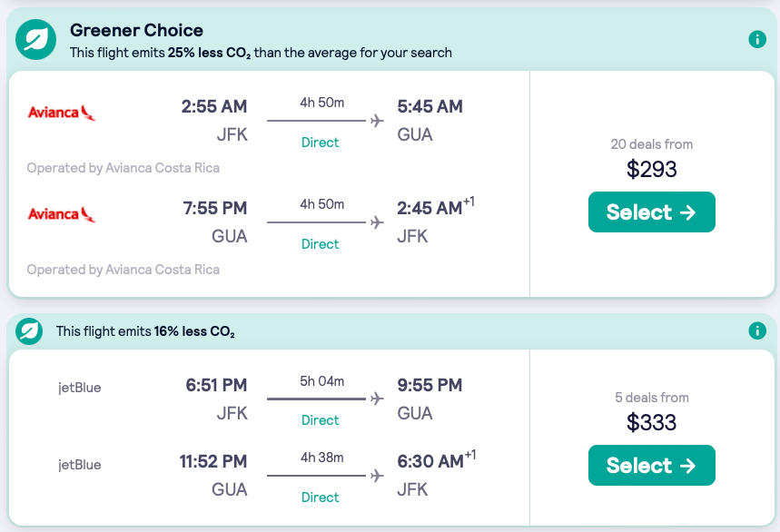Click airplane icon on 5h 04m jetBlue flight
Viewport: 780px width, 532px height.
pos(377,399)
